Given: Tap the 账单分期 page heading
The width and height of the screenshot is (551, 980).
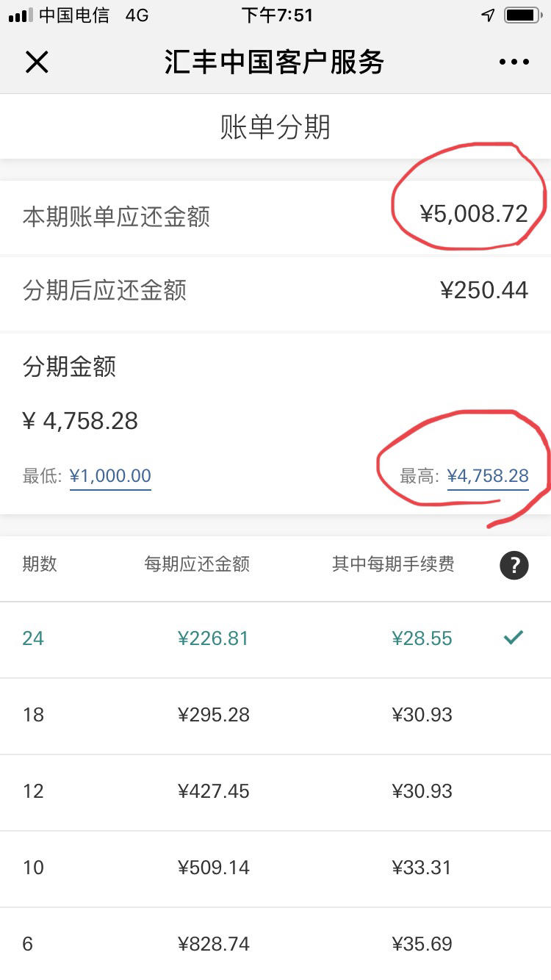Looking at the screenshot, I should click(x=275, y=127).
